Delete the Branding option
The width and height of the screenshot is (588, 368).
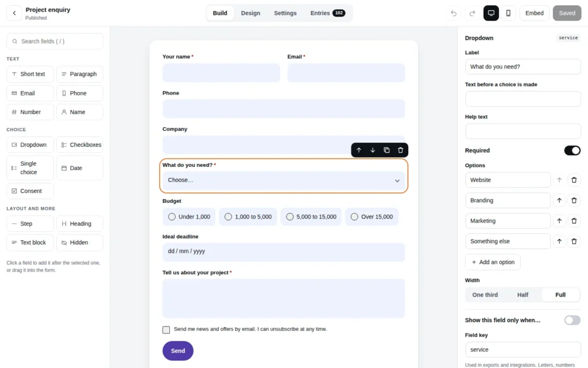[574, 201]
